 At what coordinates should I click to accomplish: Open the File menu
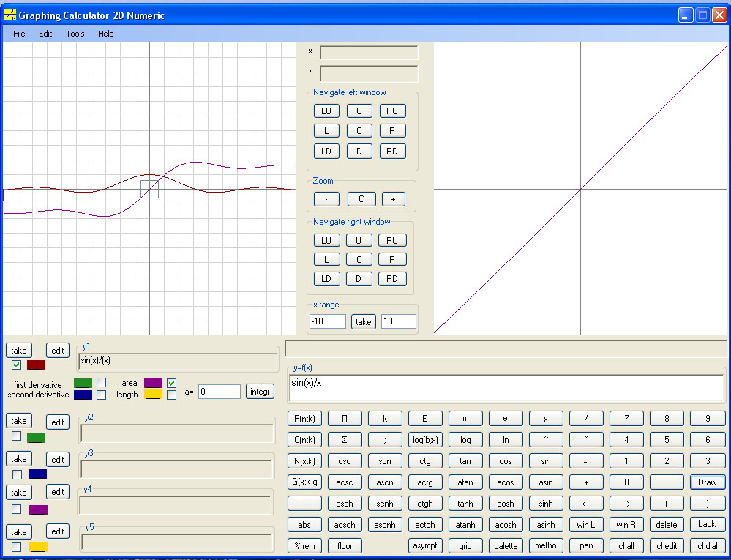coord(19,34)
